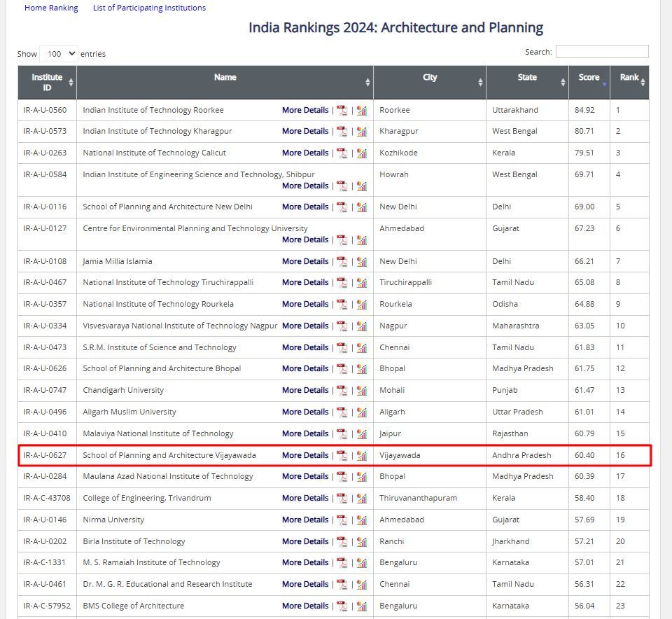Click the Indian Institute of Technology Roorkee name

(x=153, y=110)
